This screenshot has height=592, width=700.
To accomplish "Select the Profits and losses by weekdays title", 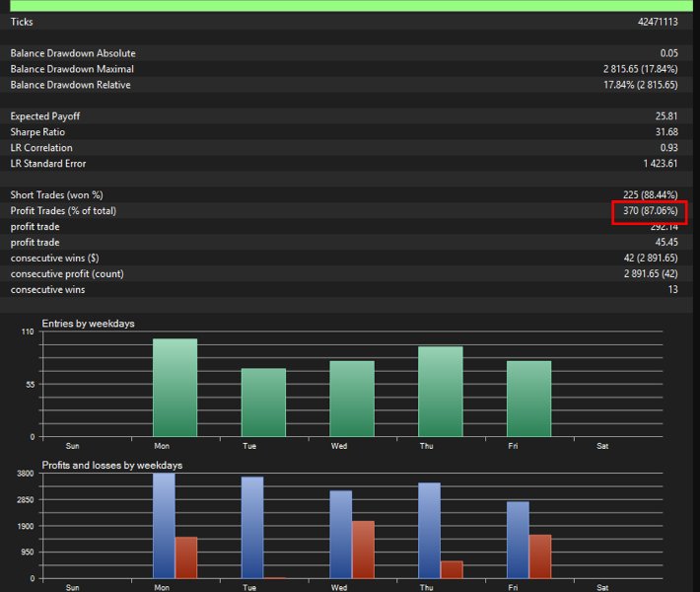I will pyautogui.click(x=112, y=465).
